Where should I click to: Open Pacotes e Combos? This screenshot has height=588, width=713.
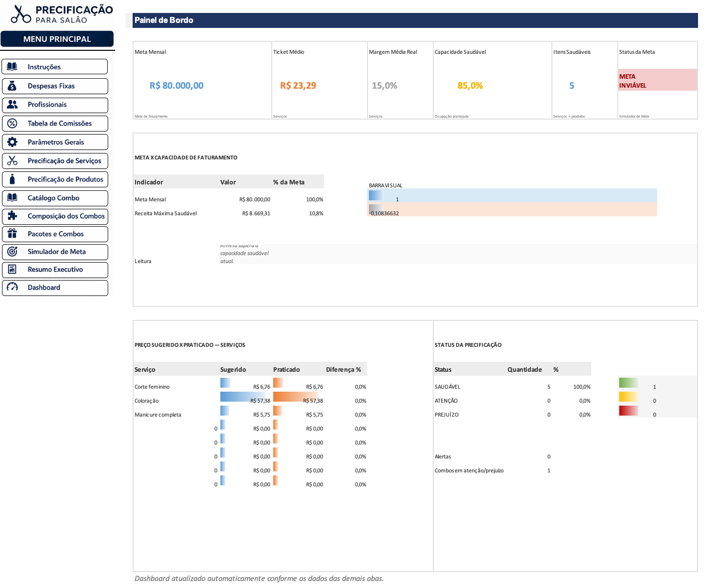pyautogui.click(x=55, y=234)
